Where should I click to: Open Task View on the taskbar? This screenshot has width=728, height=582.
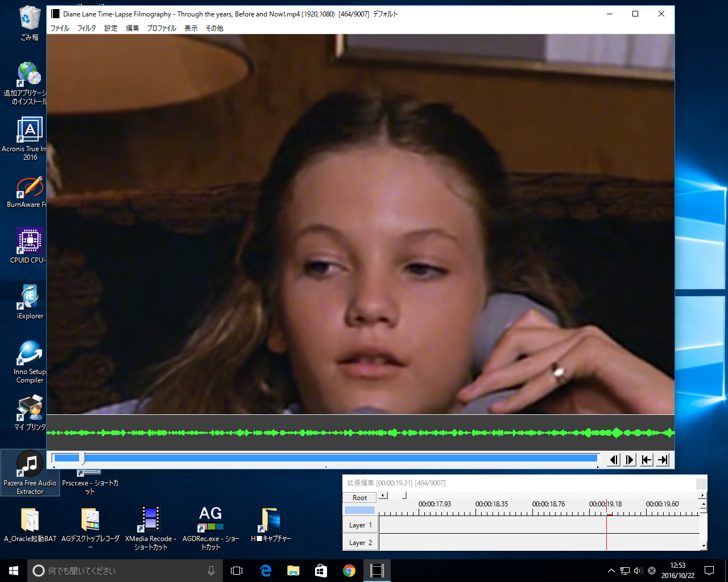237,571
